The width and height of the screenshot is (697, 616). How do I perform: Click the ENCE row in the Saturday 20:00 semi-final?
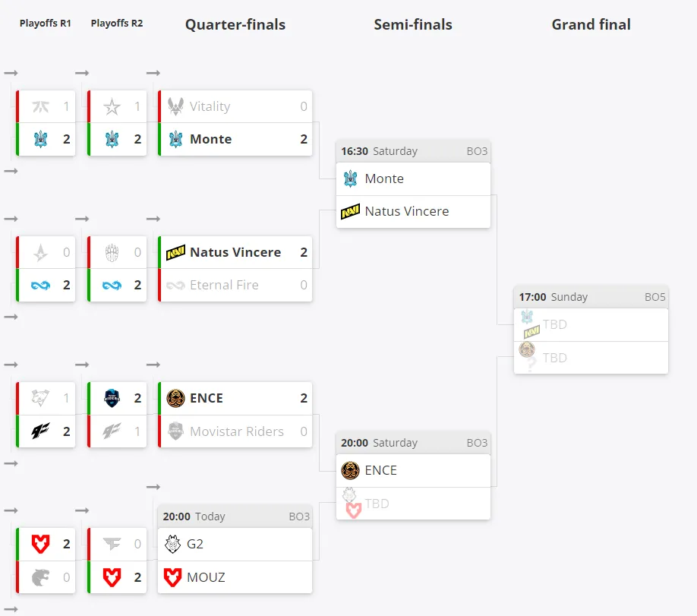[x=413, y=471]
